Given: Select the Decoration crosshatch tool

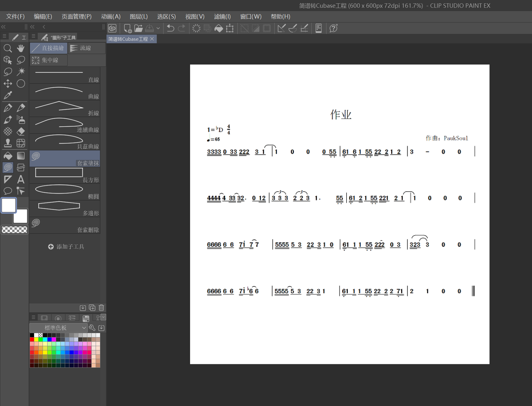Looking at the screenshot, I should point(8,132).
